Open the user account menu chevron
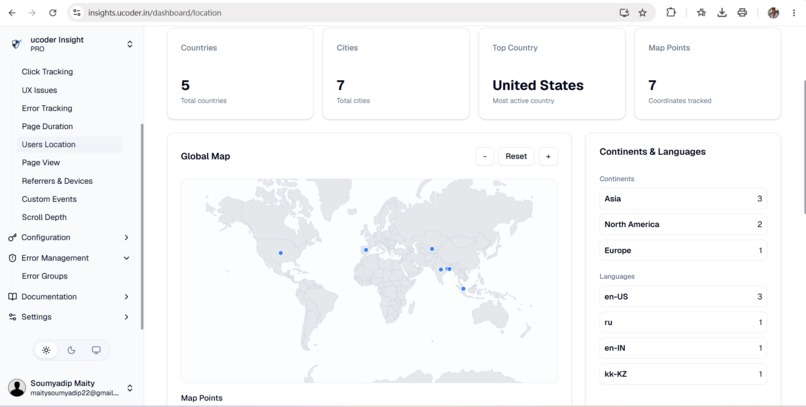Screen dimensions: 806x407 coord(130,388)
